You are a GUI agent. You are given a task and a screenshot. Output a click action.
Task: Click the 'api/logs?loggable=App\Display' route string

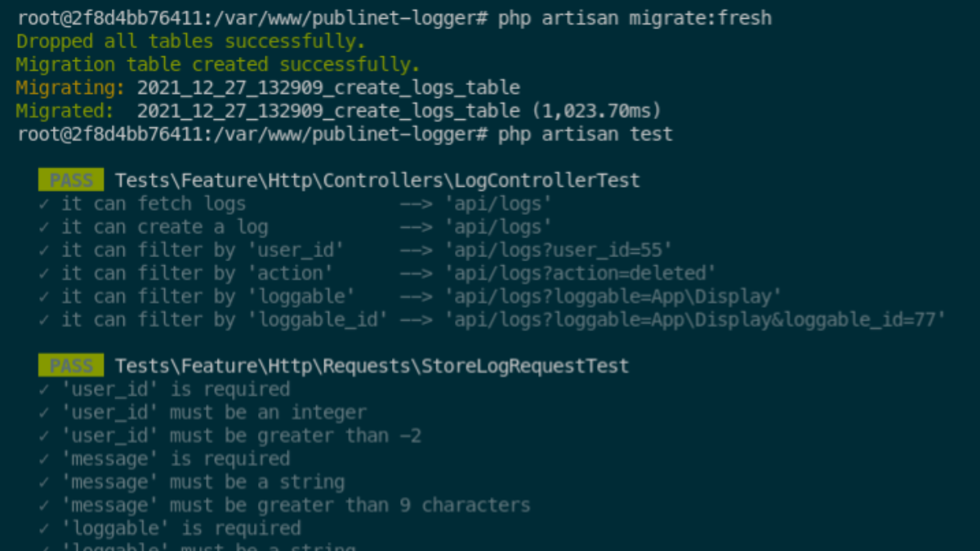click(x=614, y=296)
